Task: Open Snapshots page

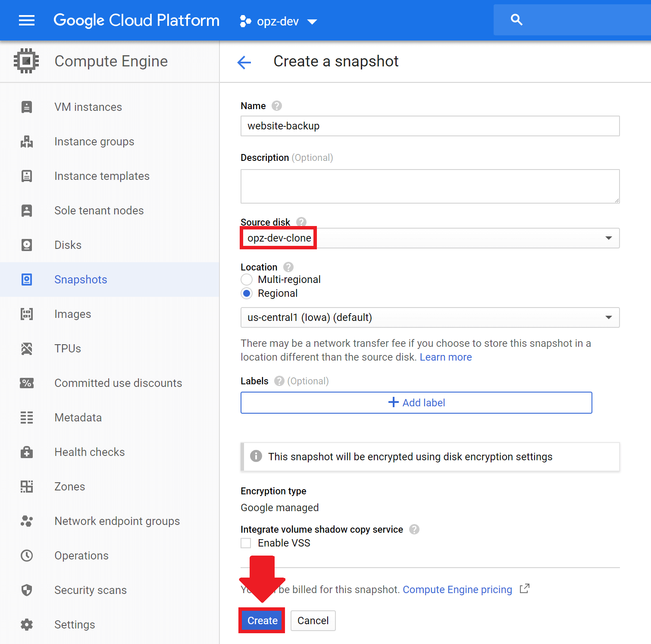Action: (110, 280)
